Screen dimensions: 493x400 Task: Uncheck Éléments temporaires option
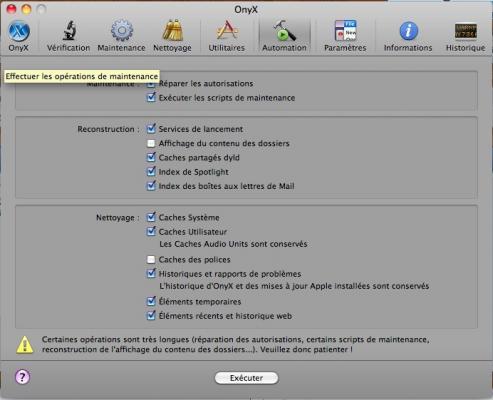[151, 301]
